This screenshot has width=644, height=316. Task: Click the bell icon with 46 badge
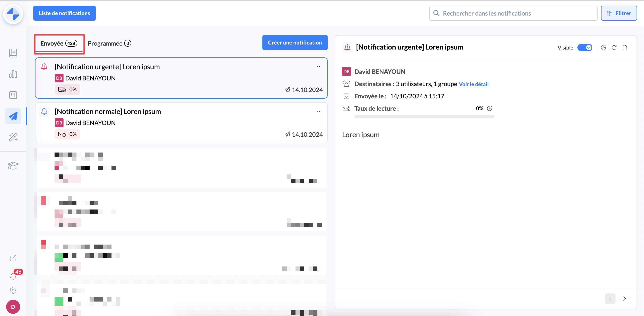tap(13, 276)
